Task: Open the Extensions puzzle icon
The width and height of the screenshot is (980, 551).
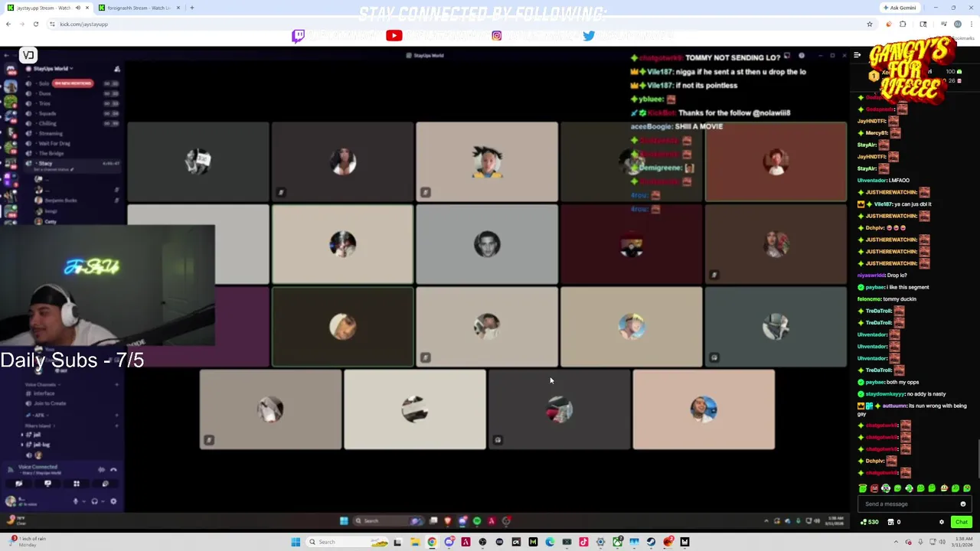Action: pyautogui.click(x=903, y=24)
